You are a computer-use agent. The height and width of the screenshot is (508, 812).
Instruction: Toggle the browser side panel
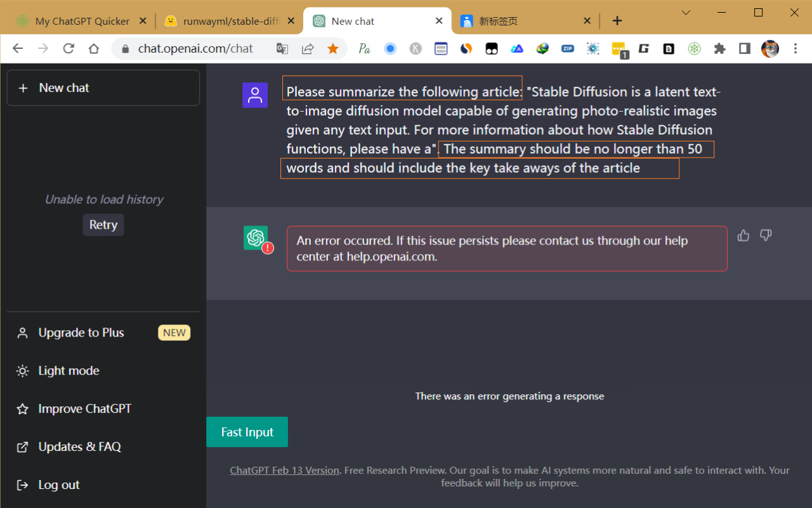pyautogui.click(x=745, y=48)
